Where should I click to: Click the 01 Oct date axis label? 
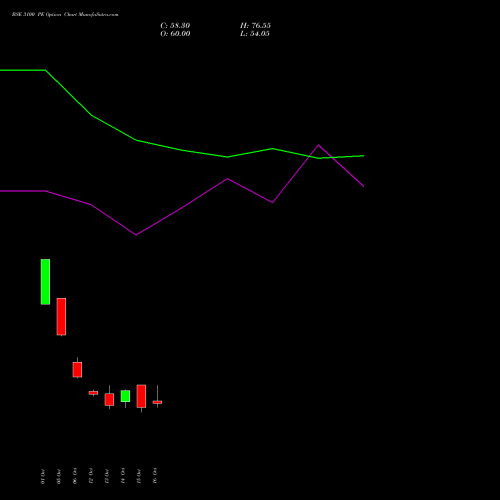coord(43,476)
